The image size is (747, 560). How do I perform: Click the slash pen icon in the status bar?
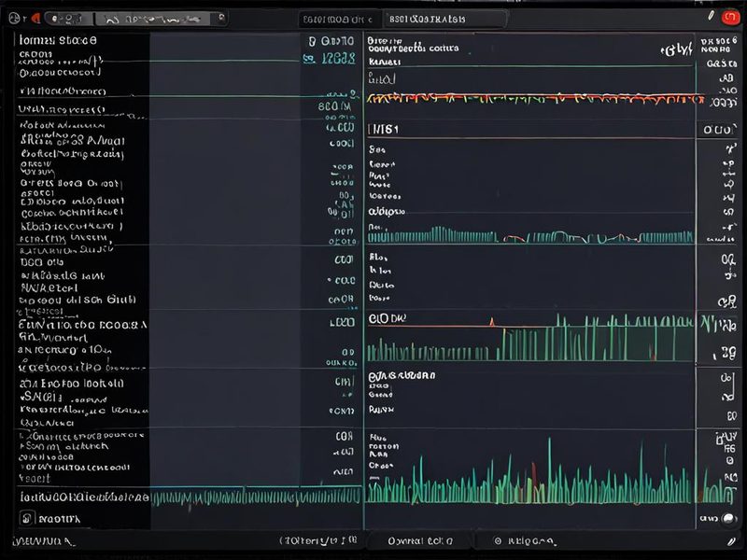(x=731, y=541)
